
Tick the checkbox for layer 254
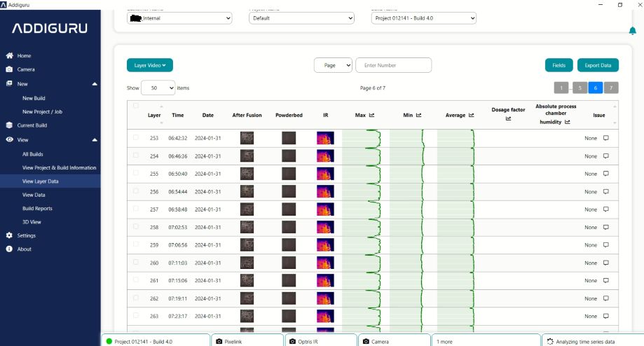[136, 155]
